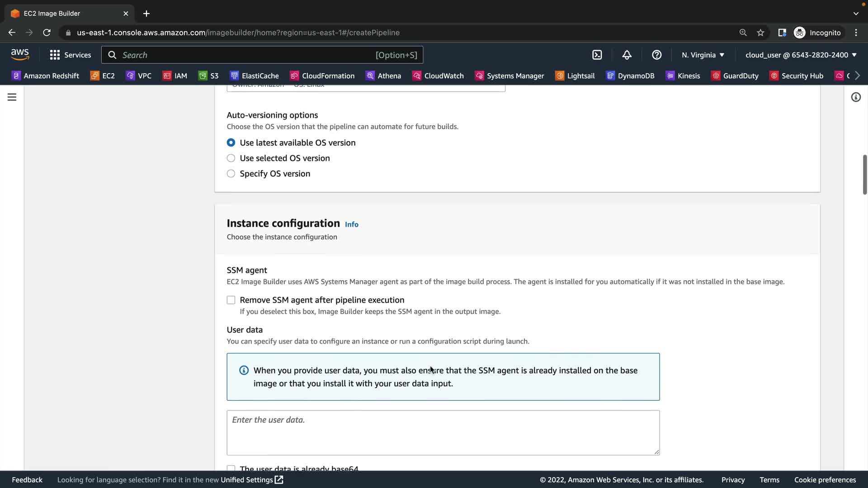
Task: Click the page vertical scrollbar
Action: tap(864, 174)
